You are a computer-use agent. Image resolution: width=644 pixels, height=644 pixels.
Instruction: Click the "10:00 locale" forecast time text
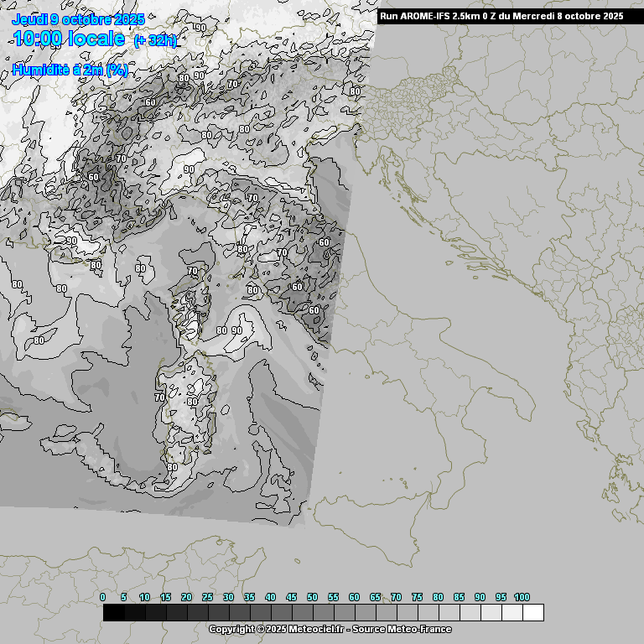click(x=69, y=39)
